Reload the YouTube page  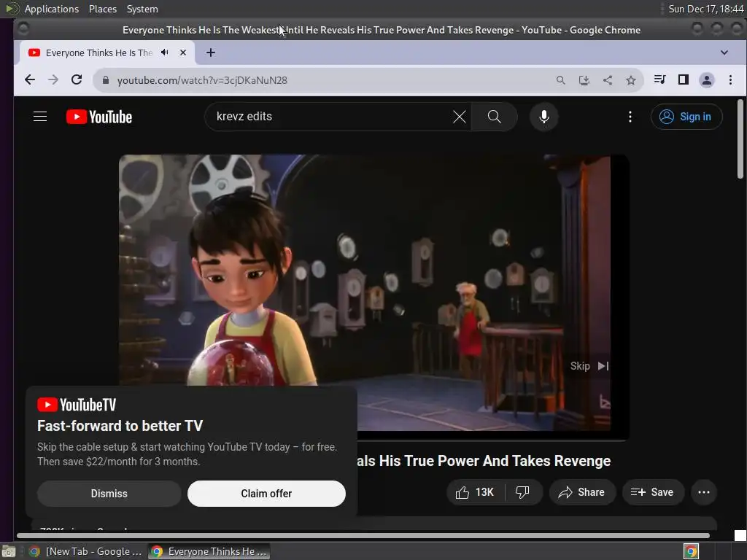tap(77, 80)
